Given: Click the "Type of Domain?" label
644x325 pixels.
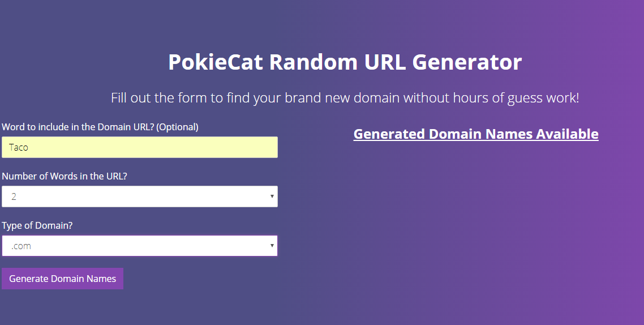Looking at the screenshot, I should [37, 225].
